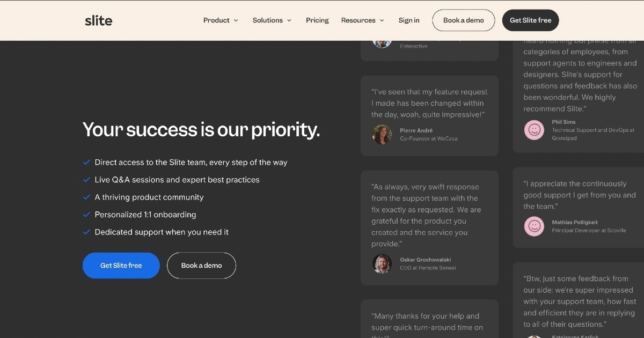Select the Your success is our priority heading
The image size is (644, 338).
tap(201, 130)
